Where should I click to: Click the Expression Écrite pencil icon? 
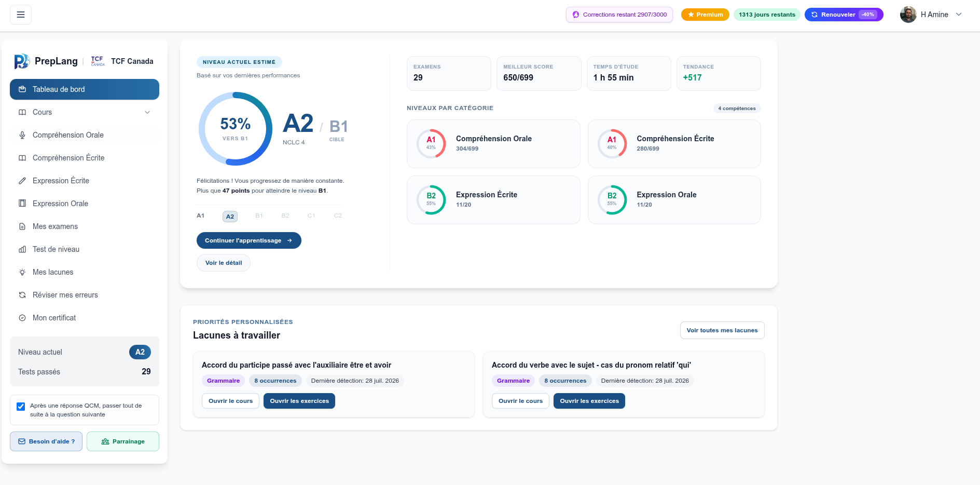pyautogui.click(x=22, y=181)
